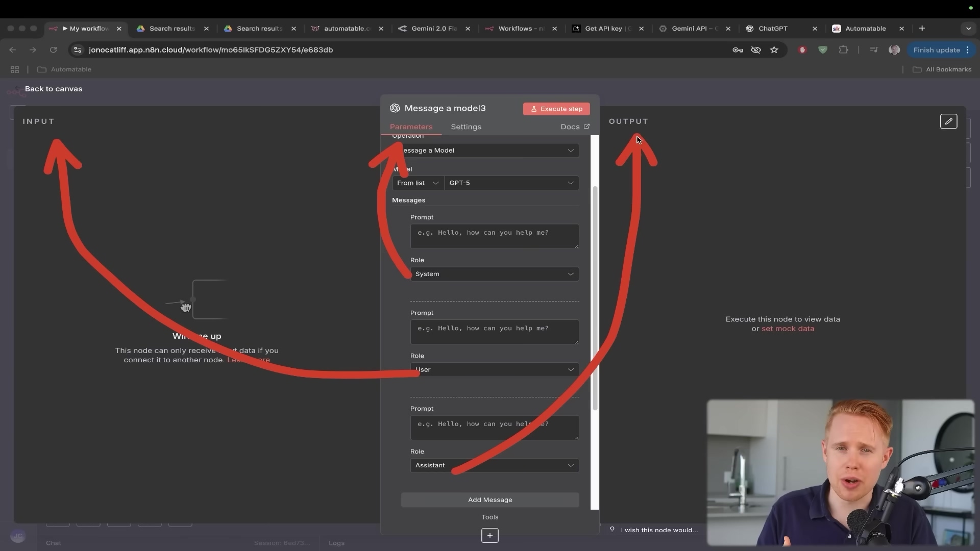Screen dimensions: 980x551
Task: Switch to the 'Get API key' browser tab
Action: point(607,29)
